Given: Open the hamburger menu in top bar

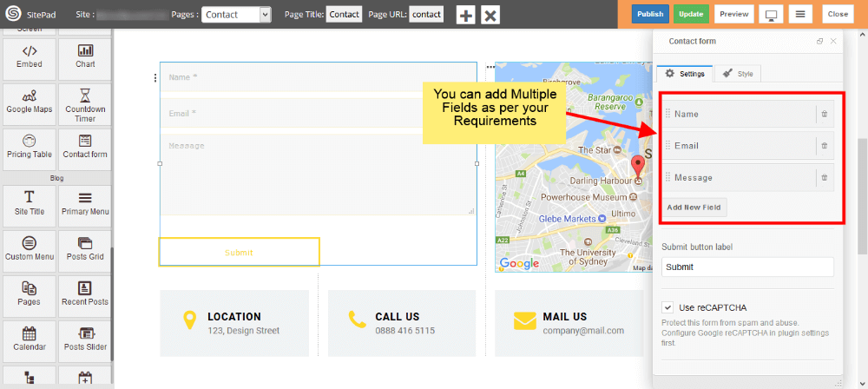Looking at the screenshot, I should tap(800, 15).
